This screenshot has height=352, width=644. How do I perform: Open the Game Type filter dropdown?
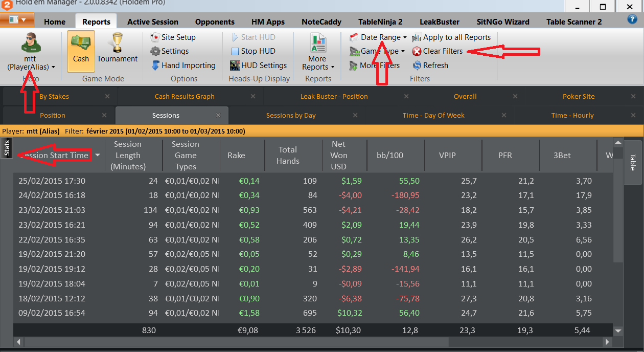[x=377, y=51]
